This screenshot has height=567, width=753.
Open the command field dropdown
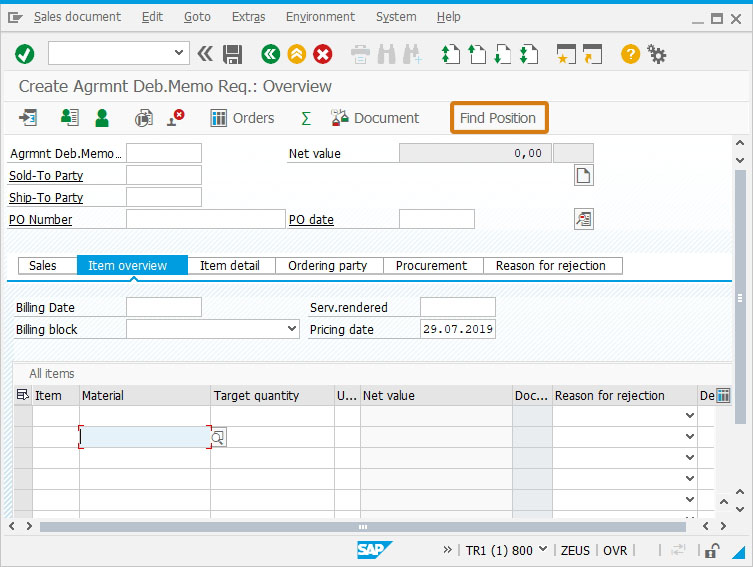coord(179,53)
